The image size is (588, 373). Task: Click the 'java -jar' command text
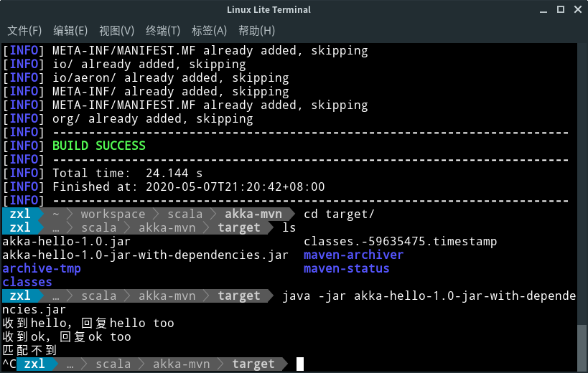click(314, 296)
